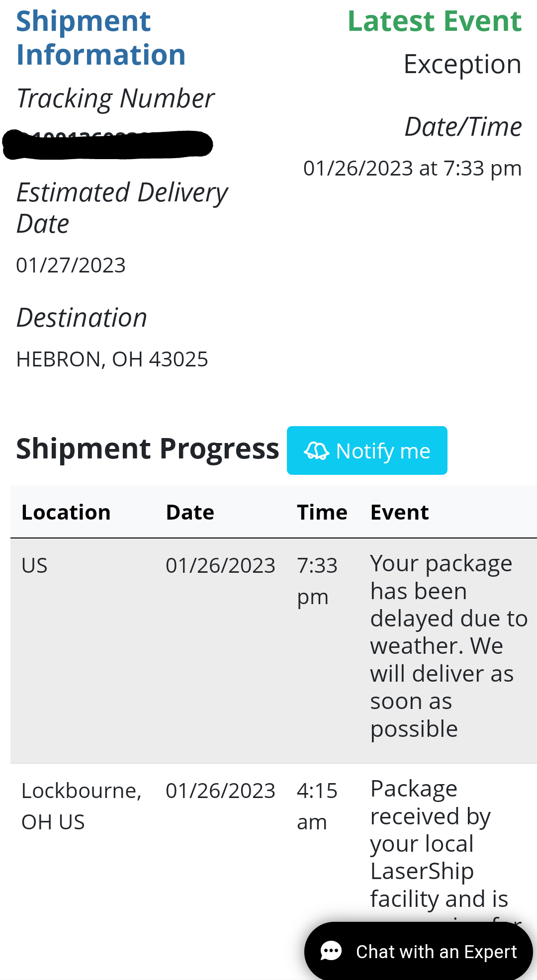Click the Time column header
The width and height of the screenshot is (537, 980).
pos(322,513)
